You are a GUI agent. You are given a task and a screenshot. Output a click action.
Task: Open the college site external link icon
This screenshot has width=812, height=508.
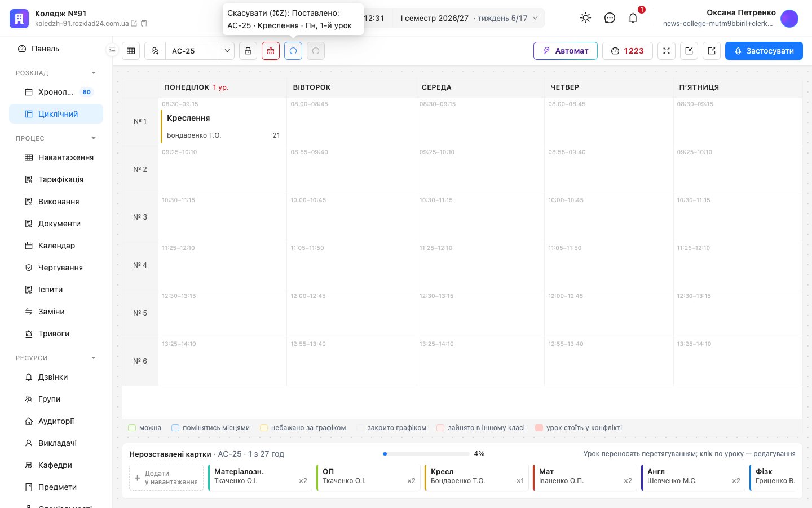tap(134, 24)
